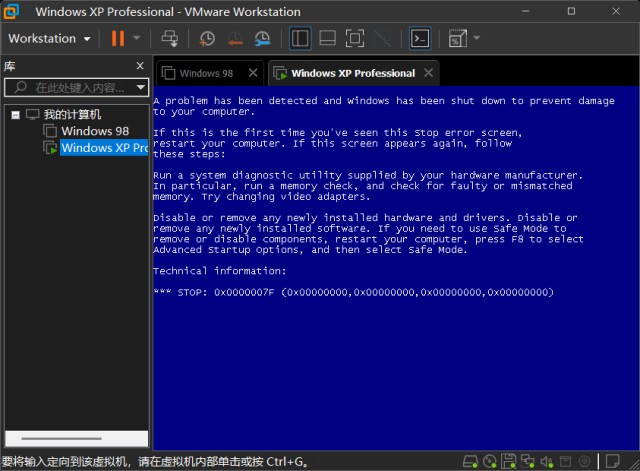Toggle the thumbnail bar view button

tap(327, 39)
